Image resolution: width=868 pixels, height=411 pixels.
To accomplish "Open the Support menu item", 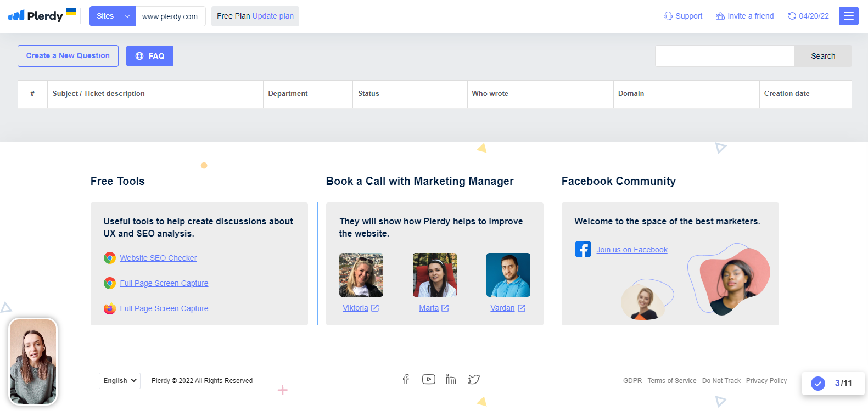I will point(683,16).
